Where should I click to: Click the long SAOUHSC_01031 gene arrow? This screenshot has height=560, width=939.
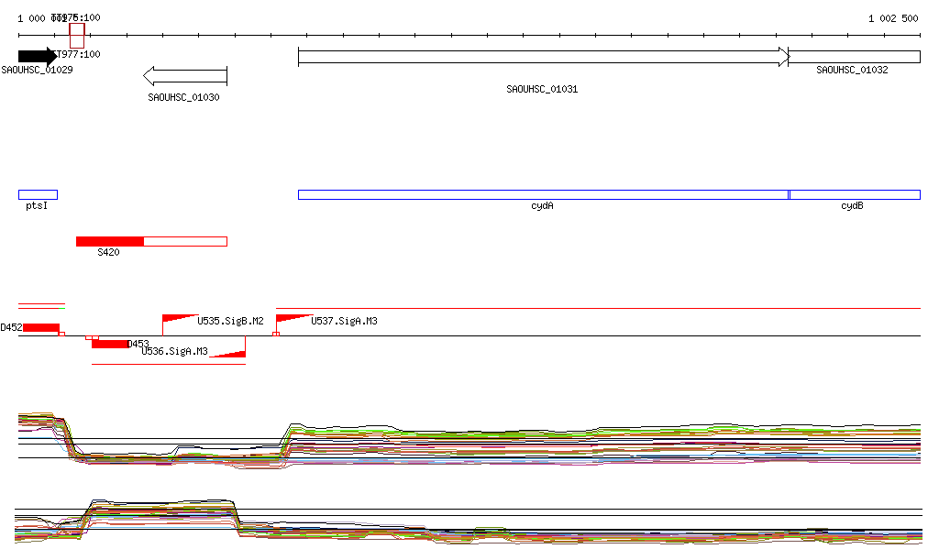pos(543,57)
